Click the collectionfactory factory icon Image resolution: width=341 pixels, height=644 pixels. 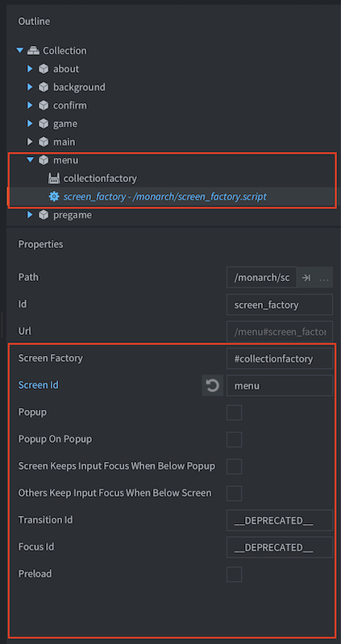[53, 178]
